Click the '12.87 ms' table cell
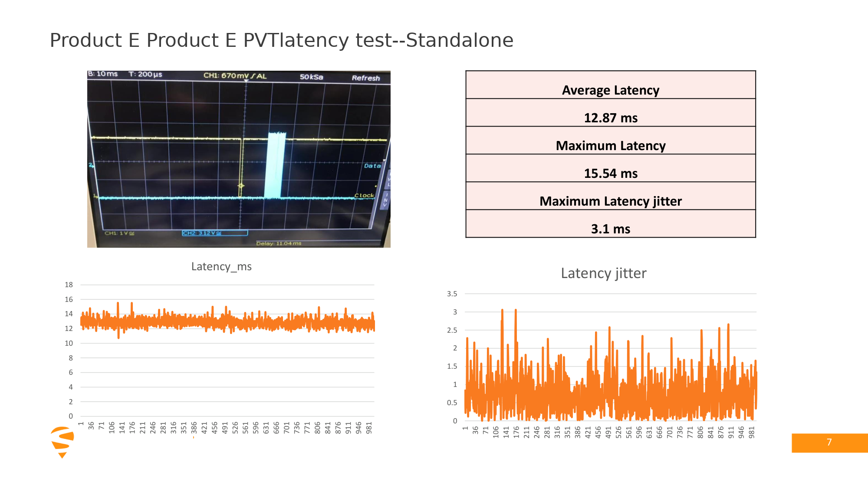The image size is (868, 488). coord(611,113)
